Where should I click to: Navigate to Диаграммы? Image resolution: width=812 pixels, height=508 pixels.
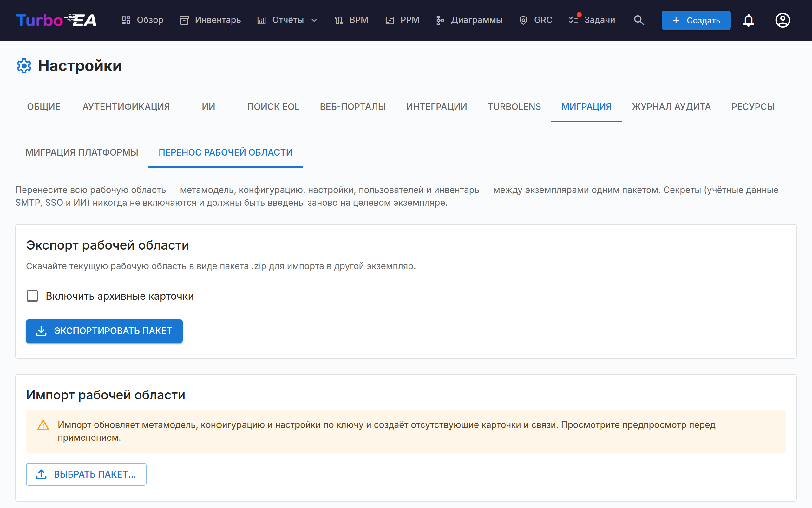[469, 20]
